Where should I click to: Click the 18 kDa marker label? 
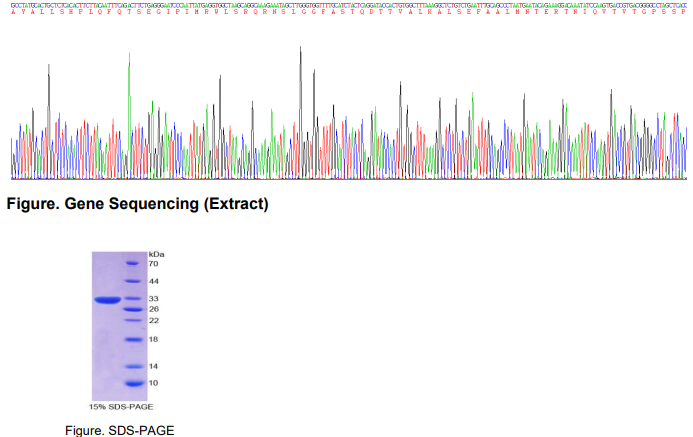pyautogui.click(x=154, y=340)
